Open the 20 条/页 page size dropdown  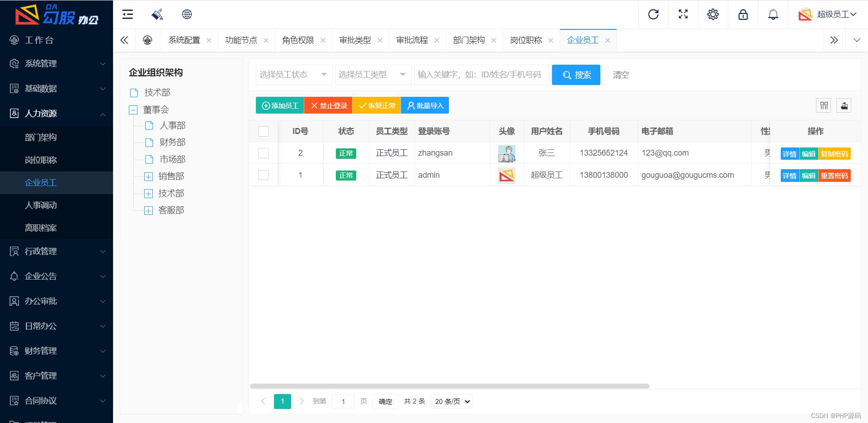click(452, 401)
